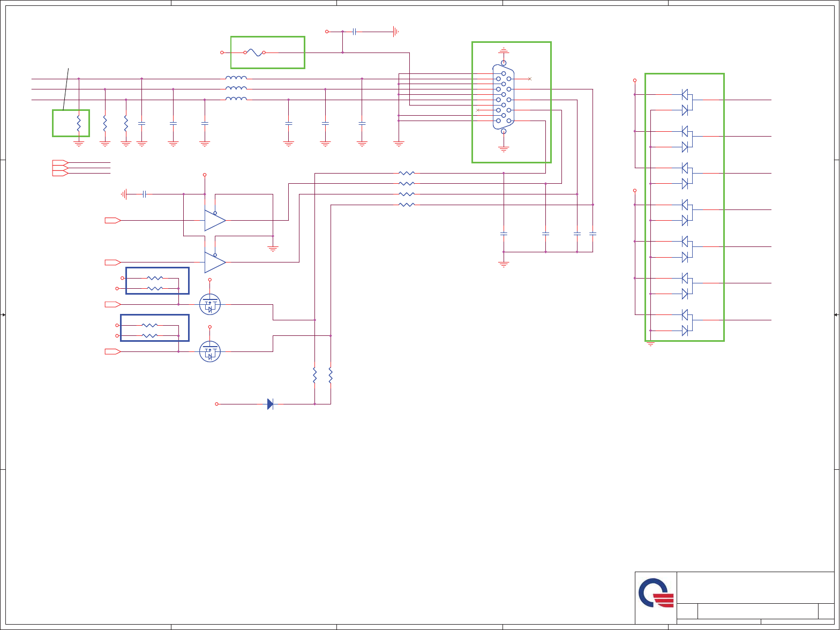The width and height of the screenshot is (840, 630).
Task: Click the blue and red company logo
Action: tap(656, 593)
